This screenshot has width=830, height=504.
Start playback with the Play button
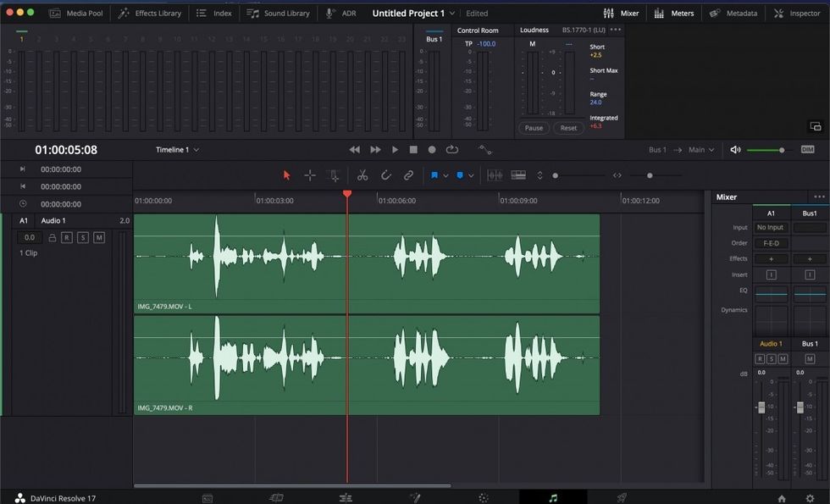pos(395,150)
